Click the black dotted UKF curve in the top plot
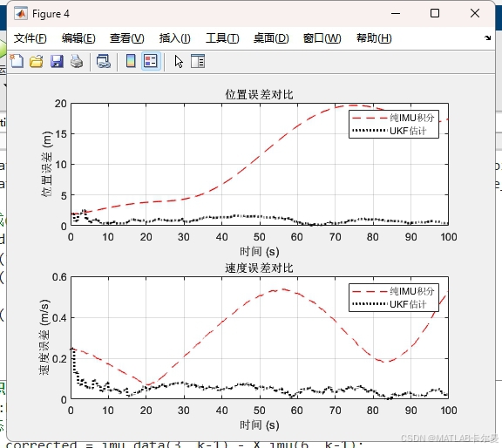This screenshot has width=502, height=448. [x=237, y=216]
